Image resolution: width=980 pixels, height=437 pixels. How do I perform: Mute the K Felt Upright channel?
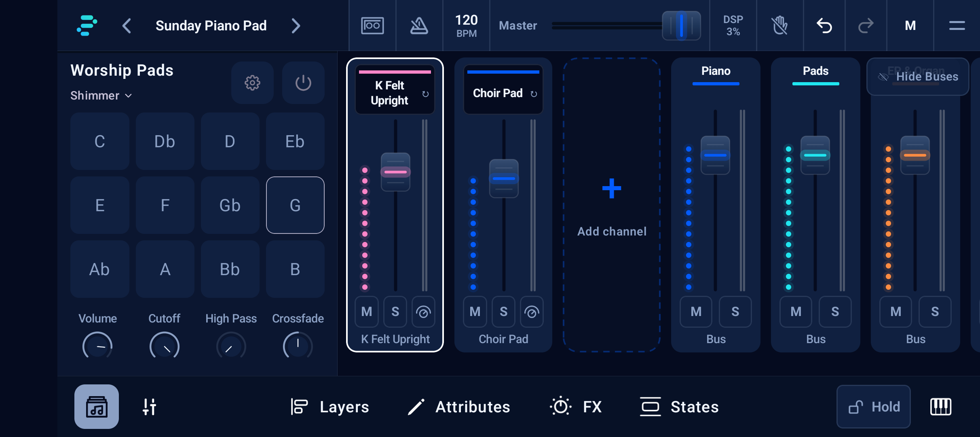coord(367,312)
